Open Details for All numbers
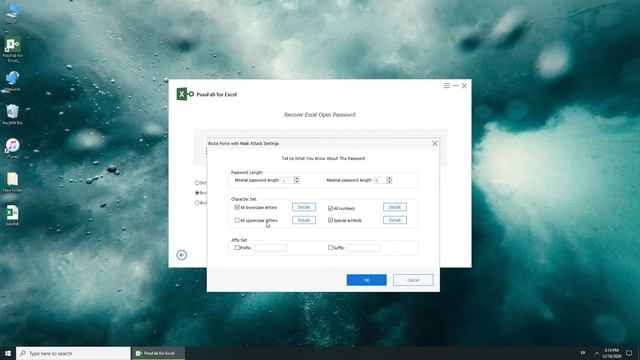The width and height of the screenshot is (640, 360). pyautogui.click(x=395, y=207)
